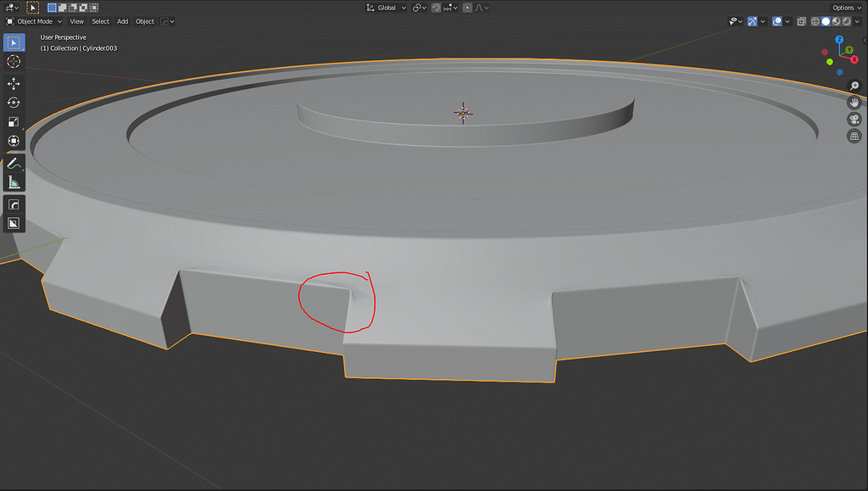Open the Options dropdown

(847, 8)
